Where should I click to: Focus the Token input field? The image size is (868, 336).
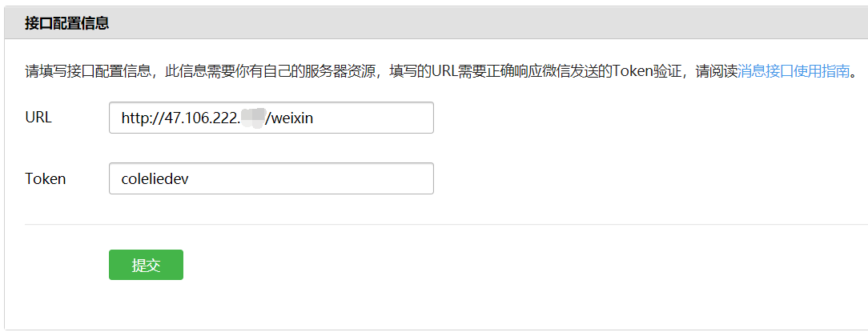(271, 178)
